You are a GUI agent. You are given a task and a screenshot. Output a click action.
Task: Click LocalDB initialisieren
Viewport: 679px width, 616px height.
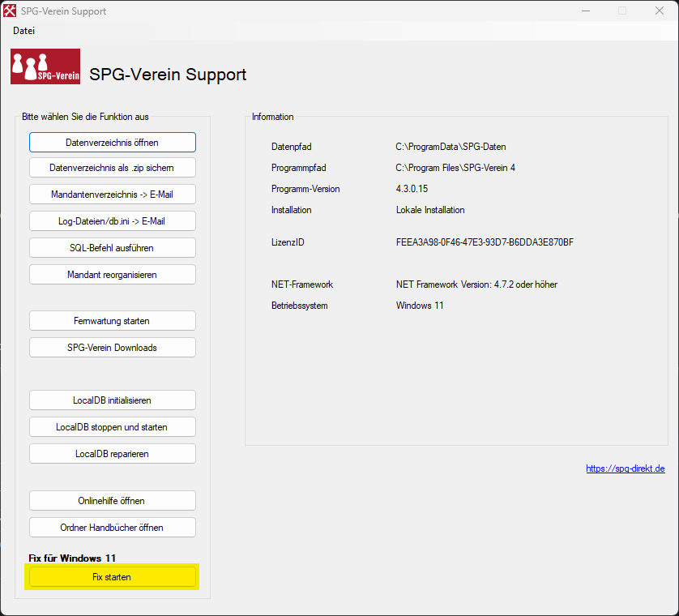(x=112, y=400)
